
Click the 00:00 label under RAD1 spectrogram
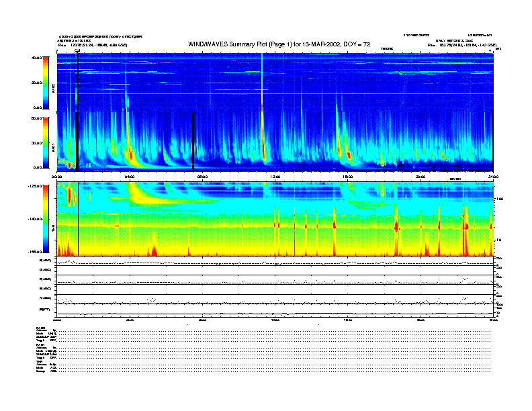tap(57, 177)
